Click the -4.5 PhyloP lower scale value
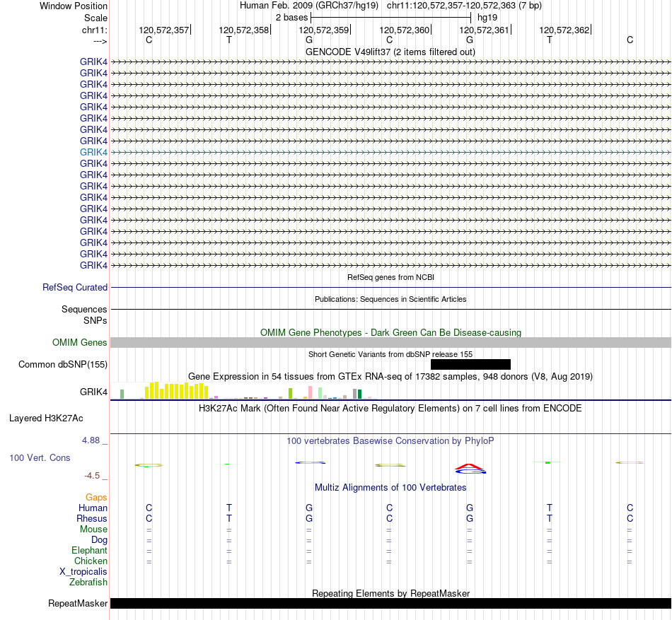The image size is (672, 620). tap(92, 476)
